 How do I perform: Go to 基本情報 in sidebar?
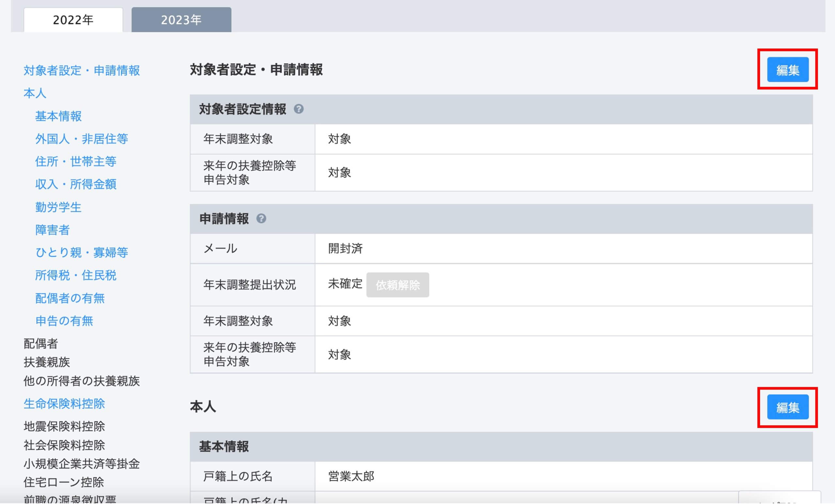58,116
